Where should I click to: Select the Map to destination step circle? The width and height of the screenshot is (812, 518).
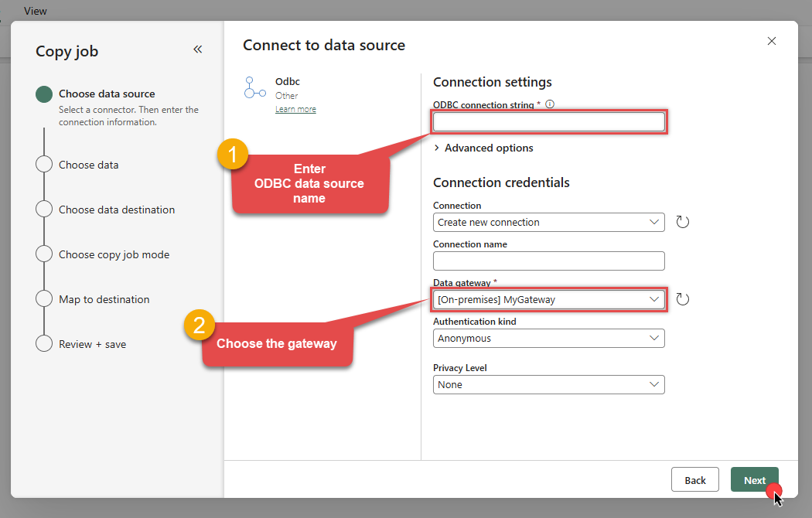[x=44, y=299]
